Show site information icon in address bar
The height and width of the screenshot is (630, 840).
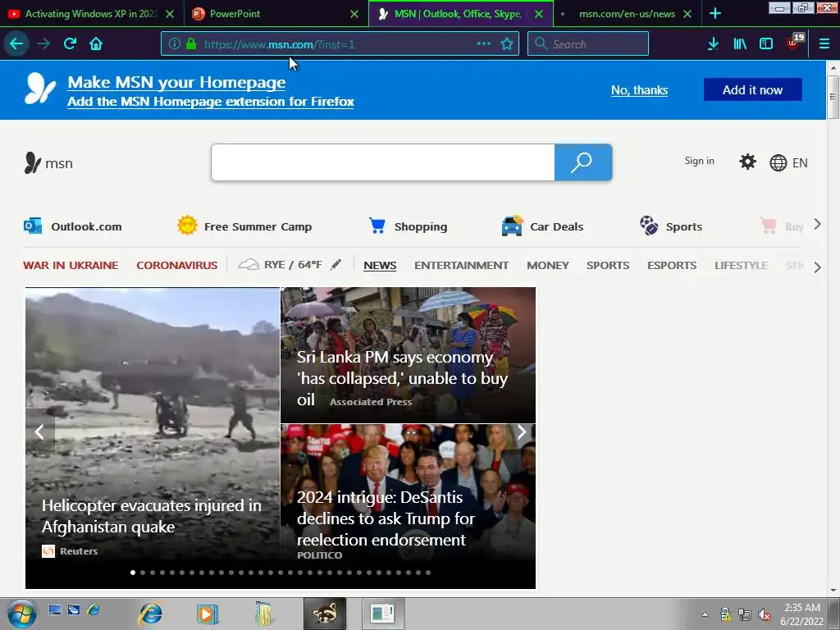pyautogui.click(x=175, y=44)
